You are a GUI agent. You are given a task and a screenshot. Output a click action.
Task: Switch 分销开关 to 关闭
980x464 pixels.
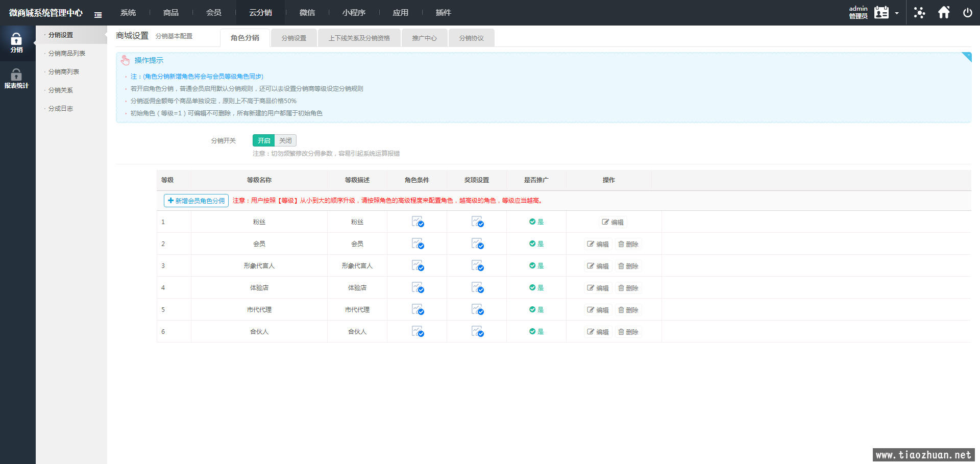click(x=285, y=140)
